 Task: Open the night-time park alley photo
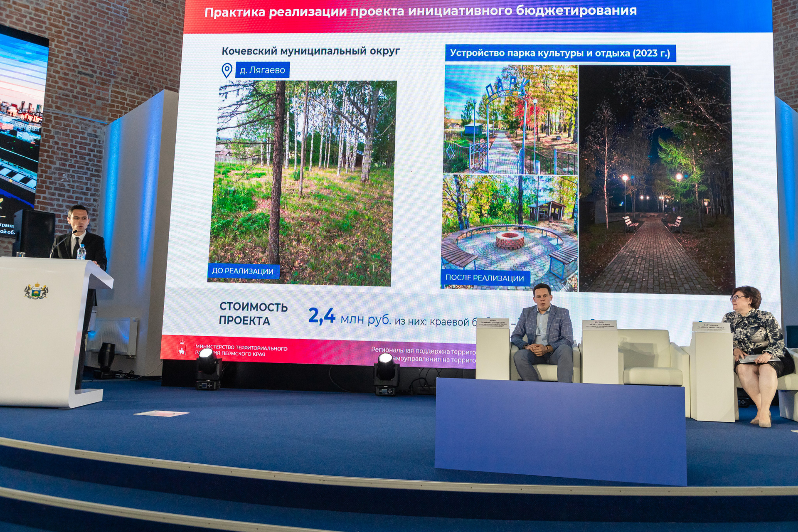coord(656,179)
